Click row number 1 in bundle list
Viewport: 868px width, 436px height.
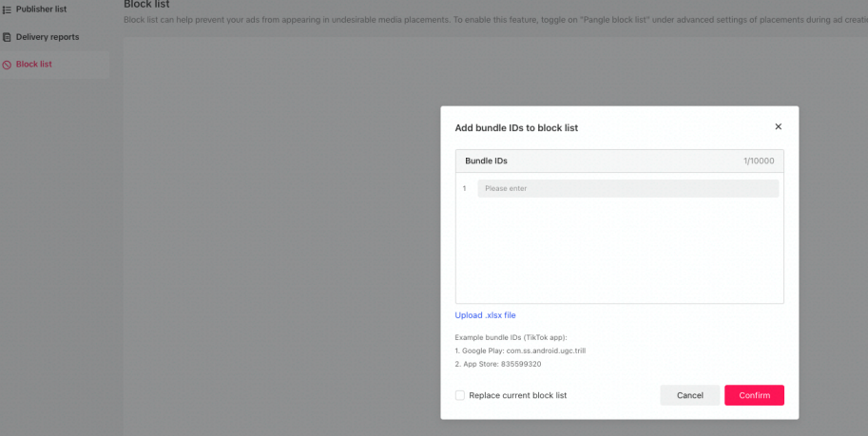pos(465,189)
